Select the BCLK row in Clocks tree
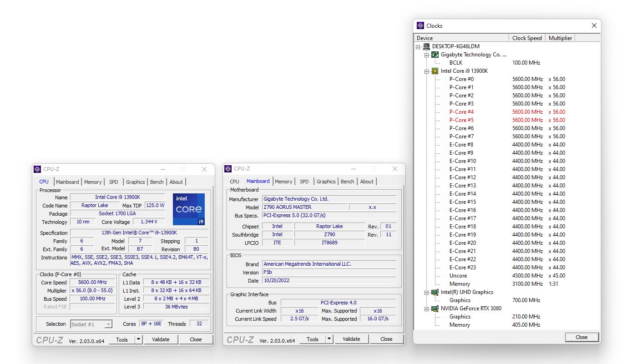This screenshot has width=637, height=364. click(x=456, y=63)
